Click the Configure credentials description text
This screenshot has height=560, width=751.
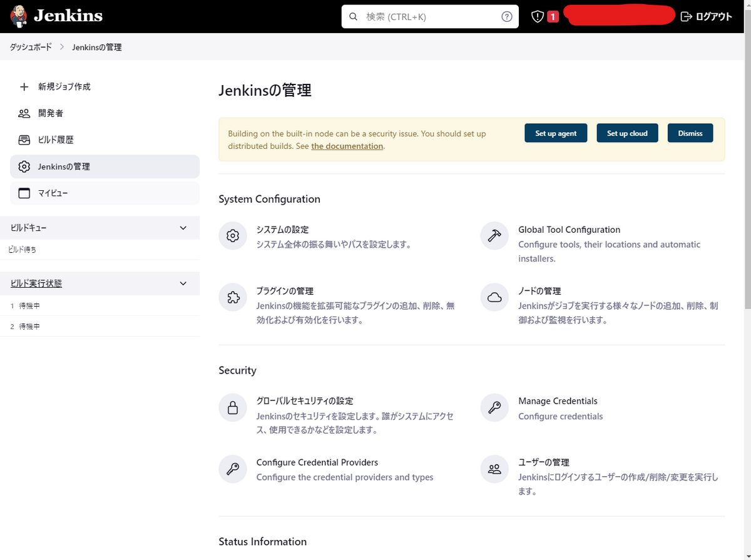tap(561, 416)
